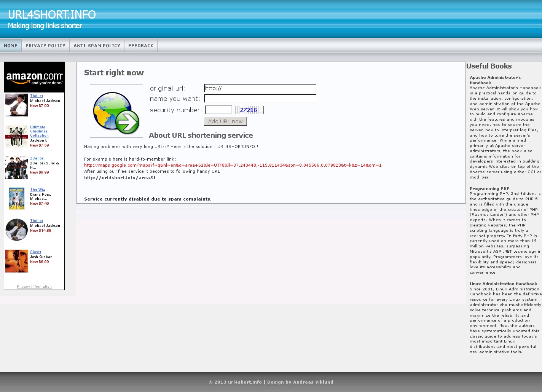Open The Wiz movie cover thumbnail
542x392 pixels.
(x=17, y=198)
